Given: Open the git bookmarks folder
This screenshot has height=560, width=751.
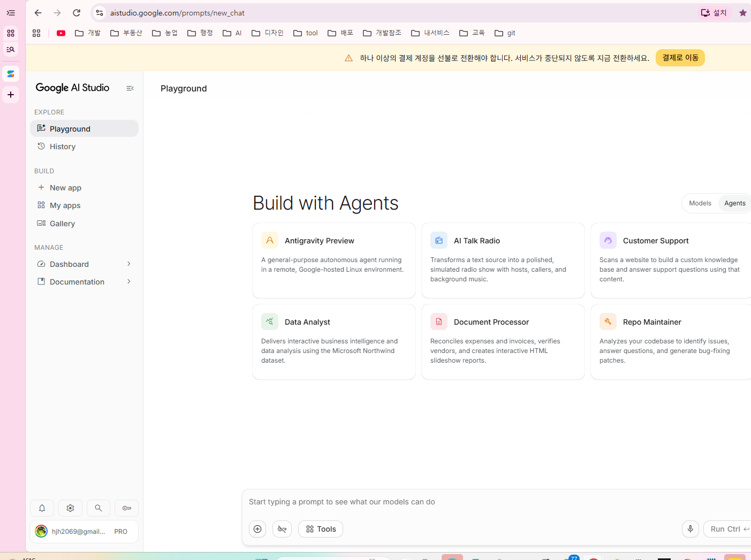Looking at the screenshot, I should 505,33.
